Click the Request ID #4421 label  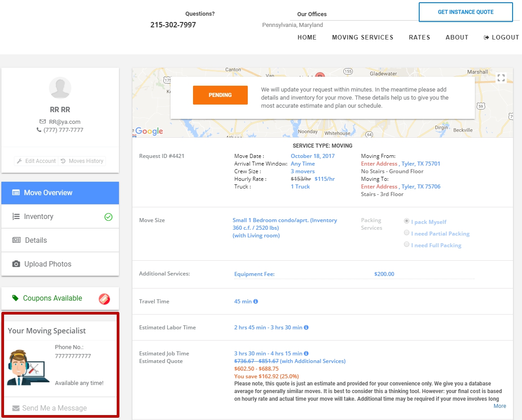162,156
